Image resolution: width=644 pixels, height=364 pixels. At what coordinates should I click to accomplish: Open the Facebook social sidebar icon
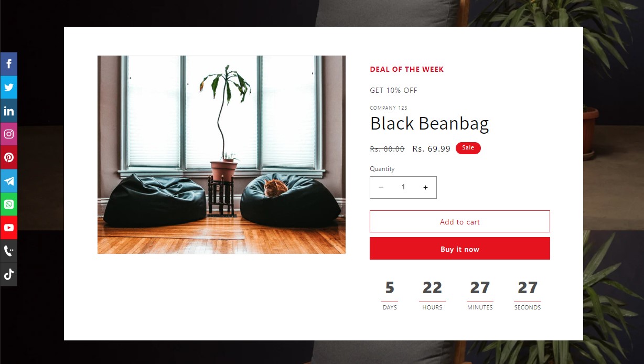tap(8, 64)
